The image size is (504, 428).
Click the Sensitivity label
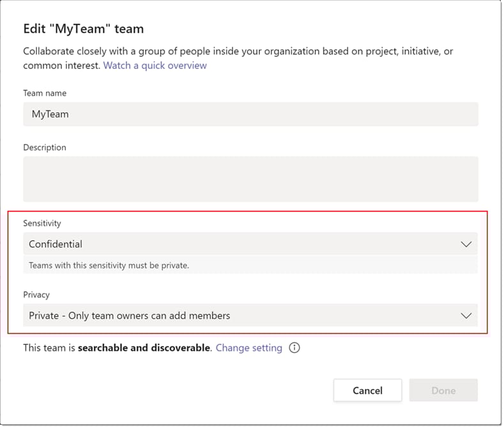[42, 223]
